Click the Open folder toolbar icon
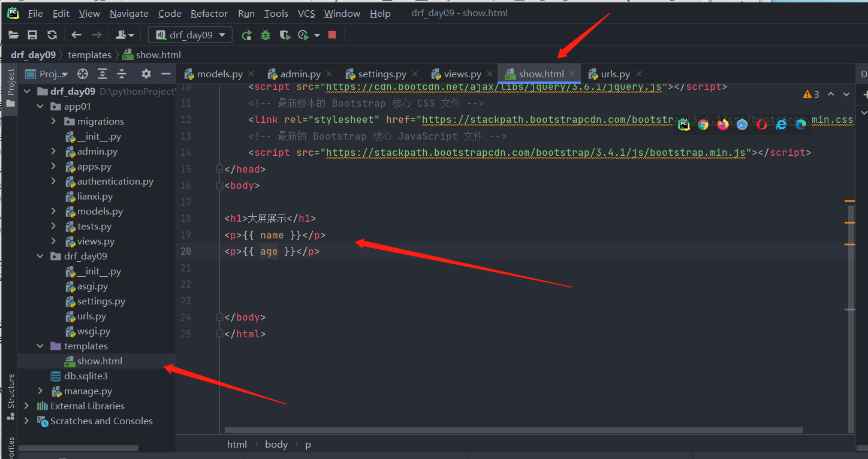Image resolution: width=868 pixels, height=459 pixels. (13, 35)
